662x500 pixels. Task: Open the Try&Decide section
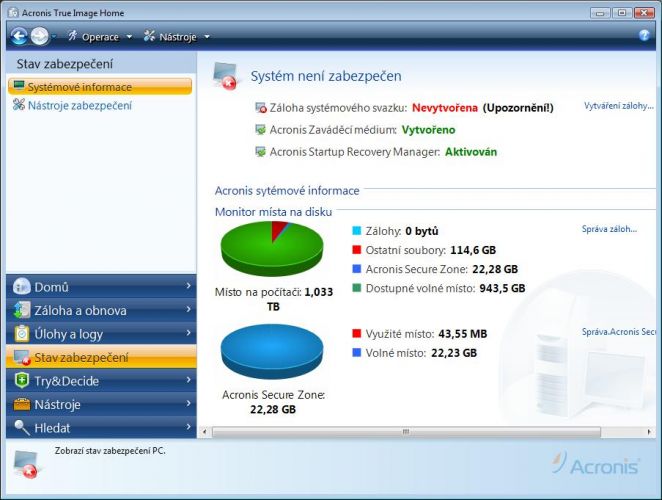[x=101, y=381]
